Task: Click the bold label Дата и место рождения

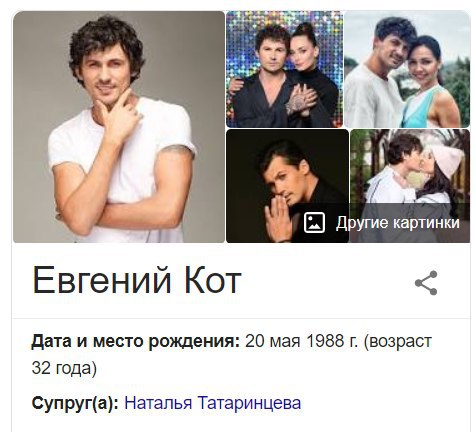Action: [x=135, y=342]
